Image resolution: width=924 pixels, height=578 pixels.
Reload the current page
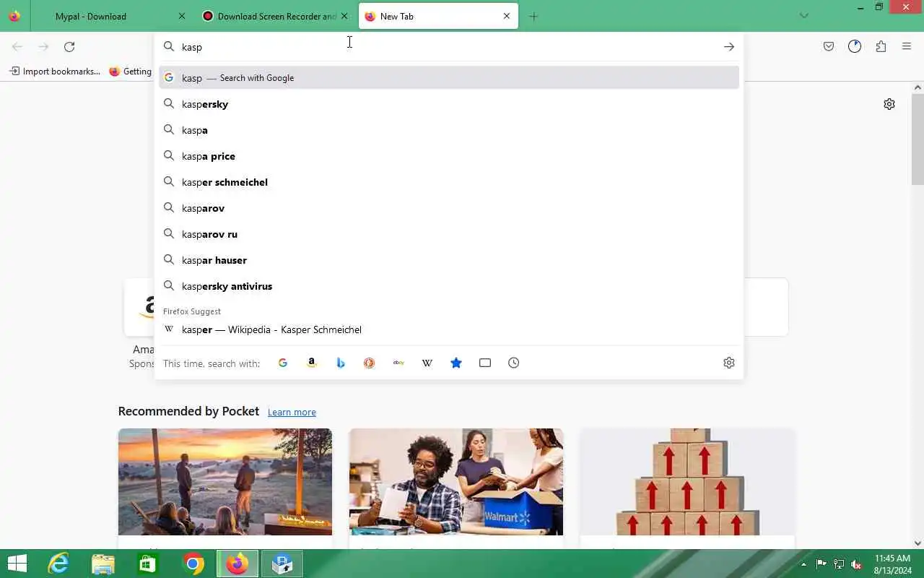click(x=69, y=47)
